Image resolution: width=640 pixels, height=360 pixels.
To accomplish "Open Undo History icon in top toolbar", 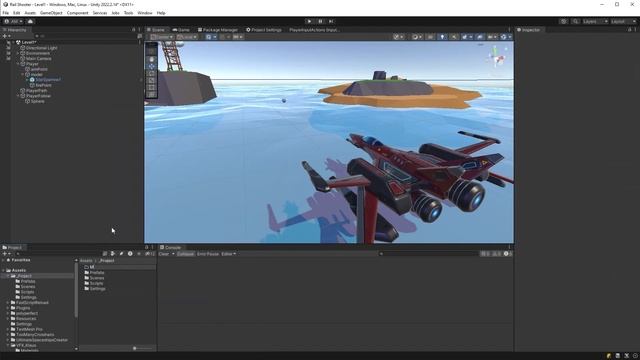I will [x=563, y=21].
